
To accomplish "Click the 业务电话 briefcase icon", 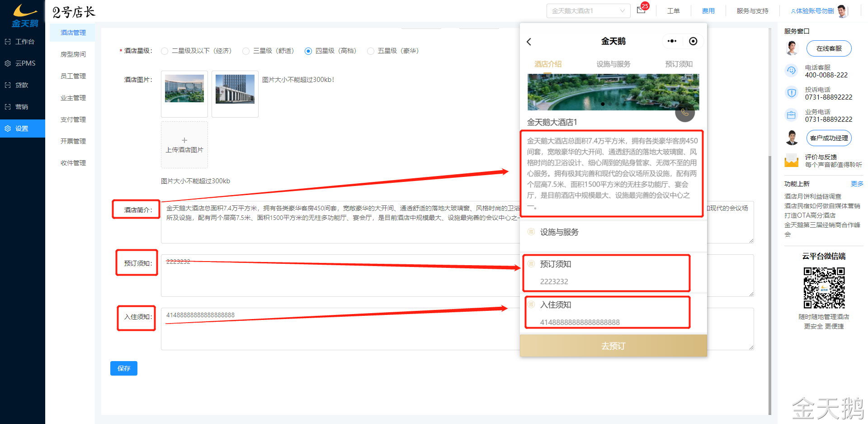I will click(x=791, y=115).
